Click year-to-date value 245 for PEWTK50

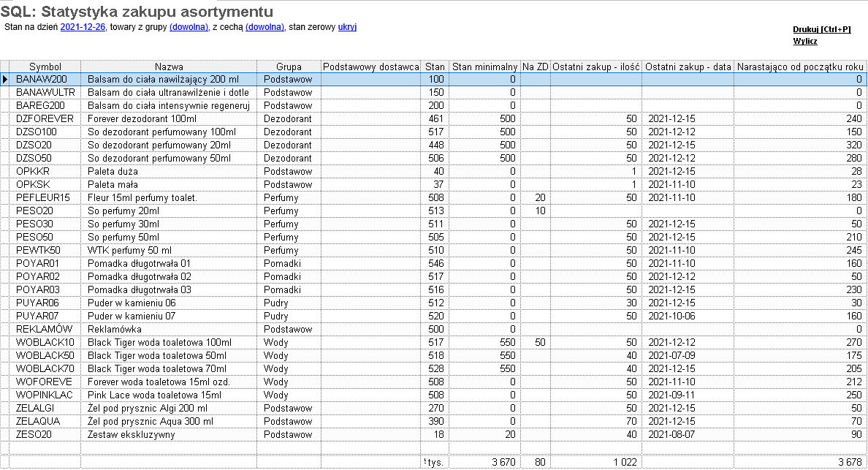pyautogui.click(x=801, y=250)
